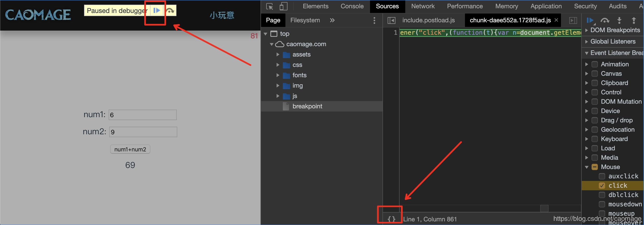644x225 pixels.
Task: Click the horizontal code scrollbar thumb
Action: 544,208
